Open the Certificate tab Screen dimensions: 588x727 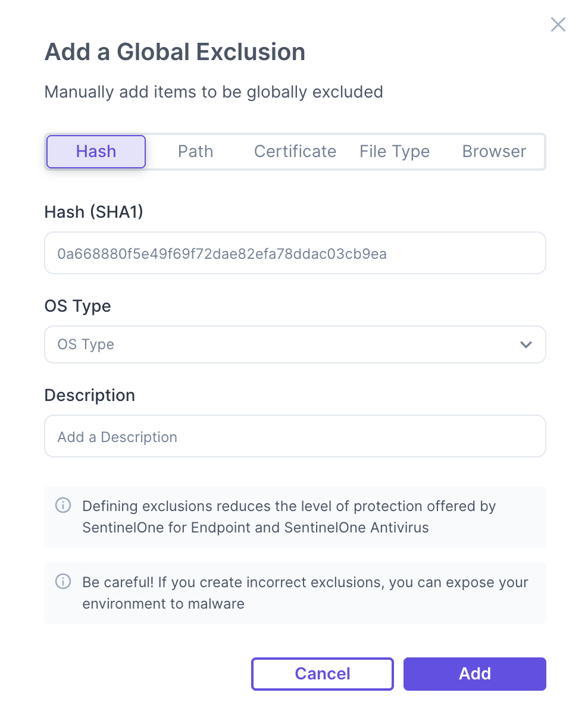[295, 152]
